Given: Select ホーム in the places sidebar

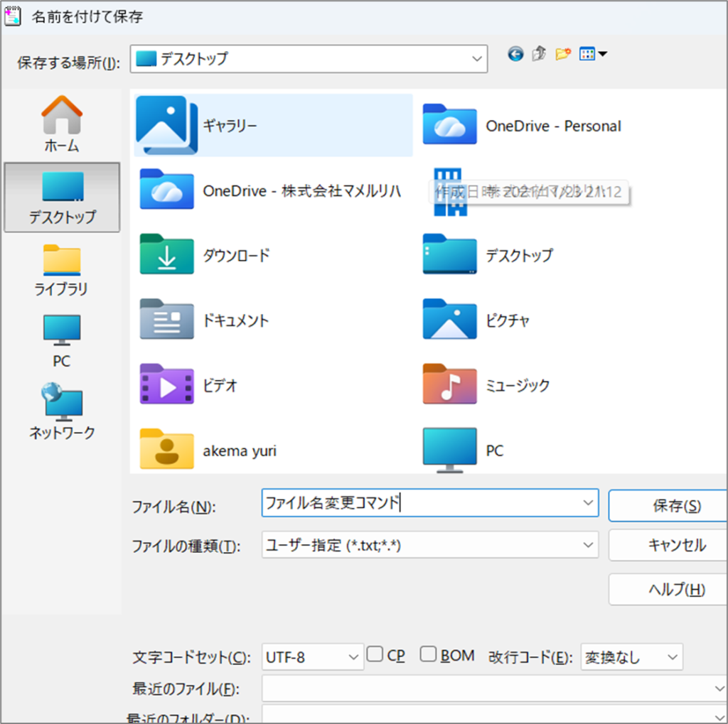Looking at the screenshot, I should [62, 125].
